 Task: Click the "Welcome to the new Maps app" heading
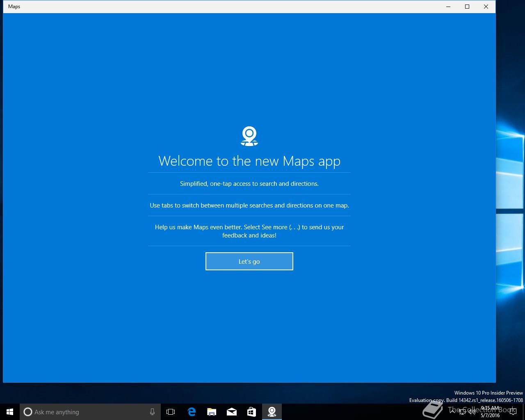coord(249,161)
